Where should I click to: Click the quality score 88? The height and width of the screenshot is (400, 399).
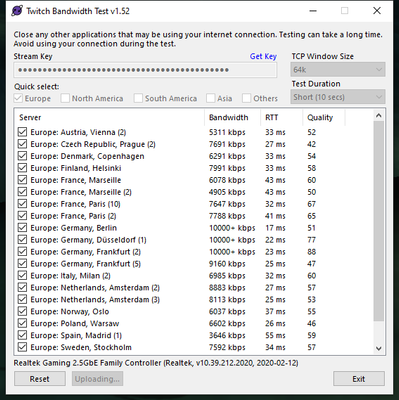pyautogui.click(x=312, y=252)
